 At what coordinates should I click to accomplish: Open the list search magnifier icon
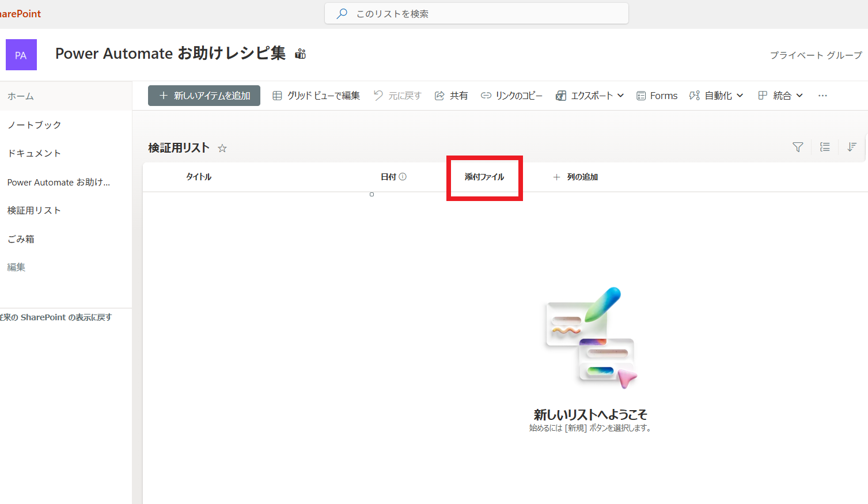point(342,13)
